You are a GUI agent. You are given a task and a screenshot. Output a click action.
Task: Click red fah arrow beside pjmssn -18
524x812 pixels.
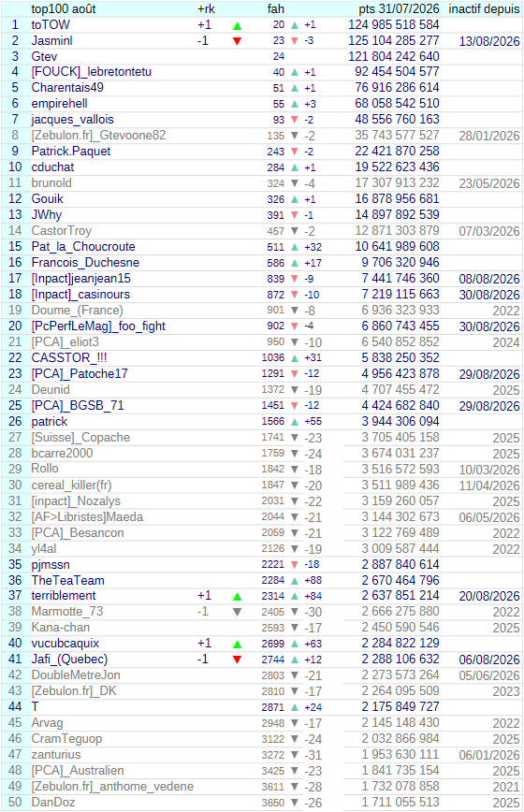click(295, 565)
